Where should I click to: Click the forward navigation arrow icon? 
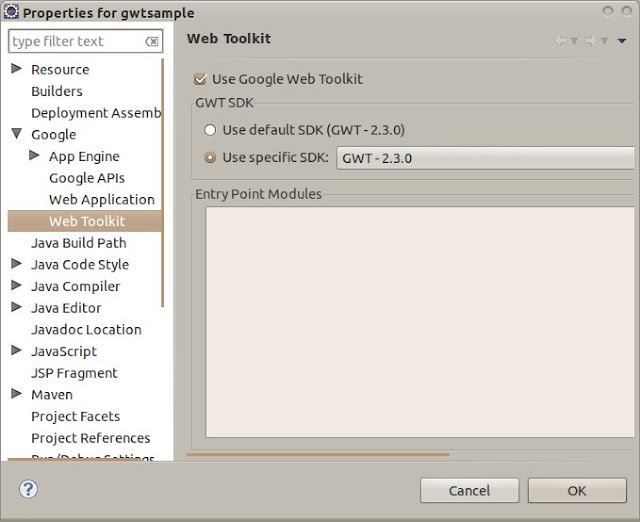coord(591,40)
